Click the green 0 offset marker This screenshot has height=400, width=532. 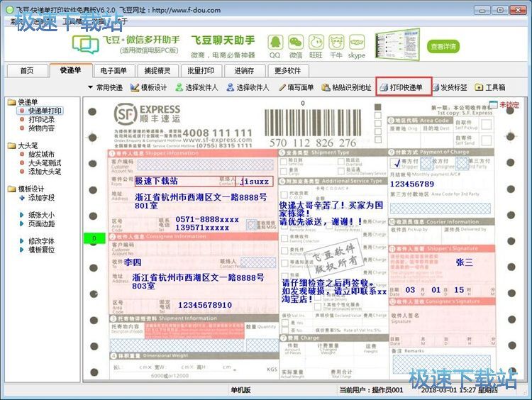tap(94, 238)
